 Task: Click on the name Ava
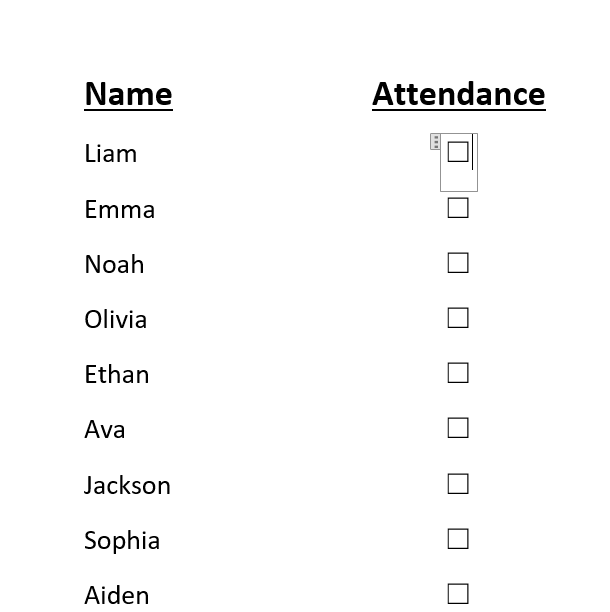pyautogui.click(x=105, y=429)
